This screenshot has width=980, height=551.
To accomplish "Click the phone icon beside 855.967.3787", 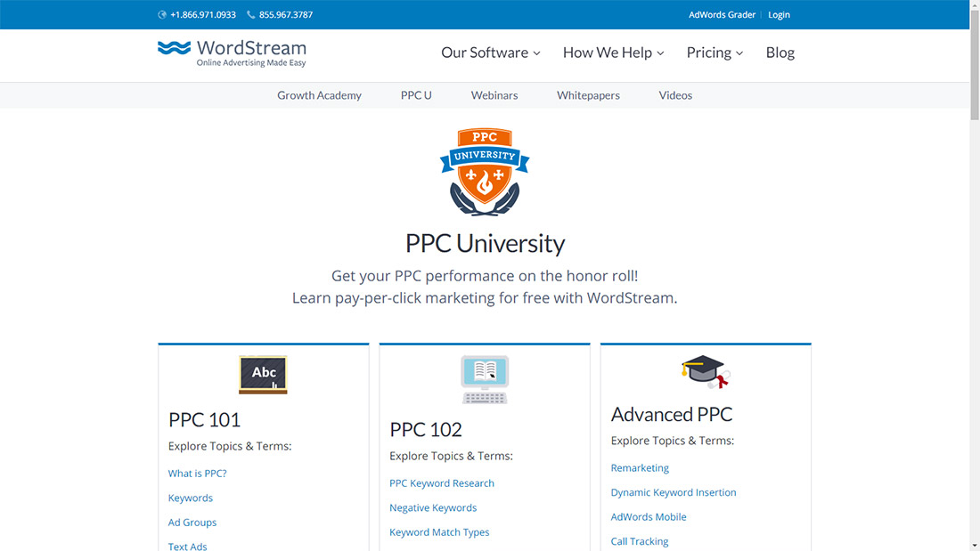I will 250,14.
